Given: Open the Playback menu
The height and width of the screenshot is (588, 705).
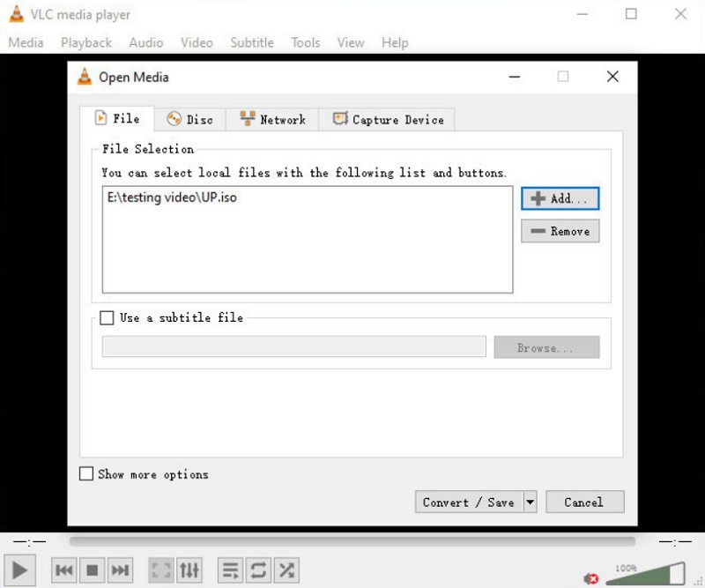Looking at the screenshot, I should click(x=85, y=42).
